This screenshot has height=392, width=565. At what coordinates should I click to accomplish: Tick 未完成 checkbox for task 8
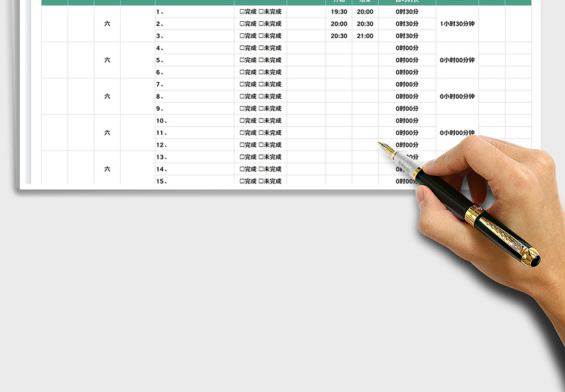tap(261, 97)
